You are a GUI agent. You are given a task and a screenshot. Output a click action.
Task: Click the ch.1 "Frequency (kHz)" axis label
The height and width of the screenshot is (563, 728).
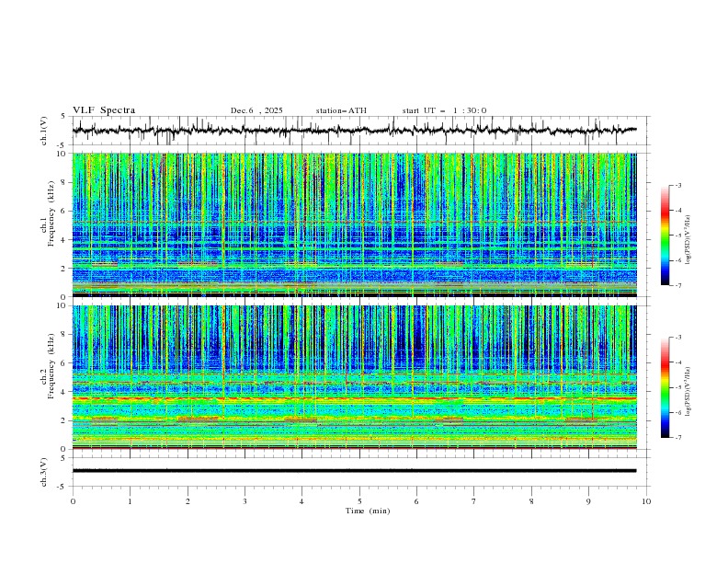coord(51,213)
